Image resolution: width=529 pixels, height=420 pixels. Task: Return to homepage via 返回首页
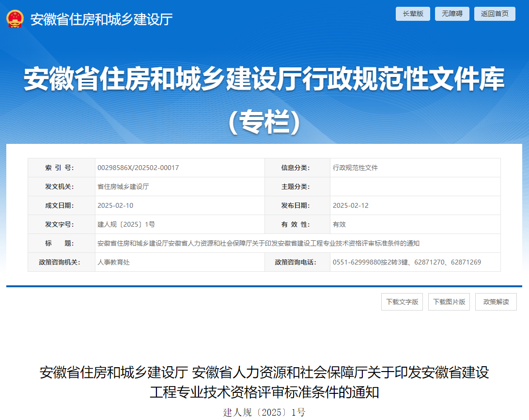[x=494, y=14]
